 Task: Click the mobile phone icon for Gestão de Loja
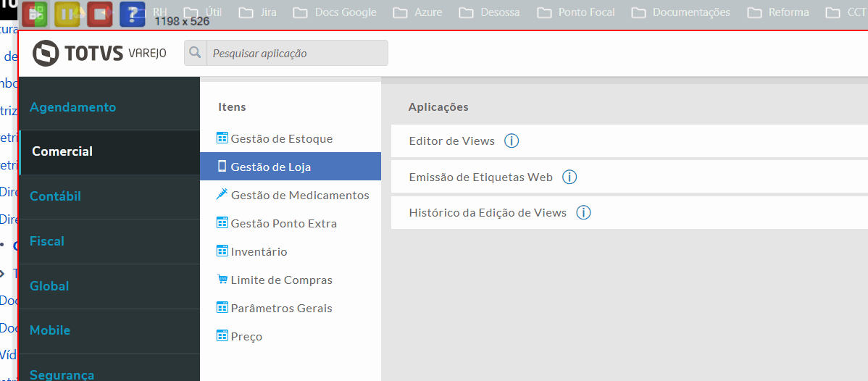coord(222,167)
